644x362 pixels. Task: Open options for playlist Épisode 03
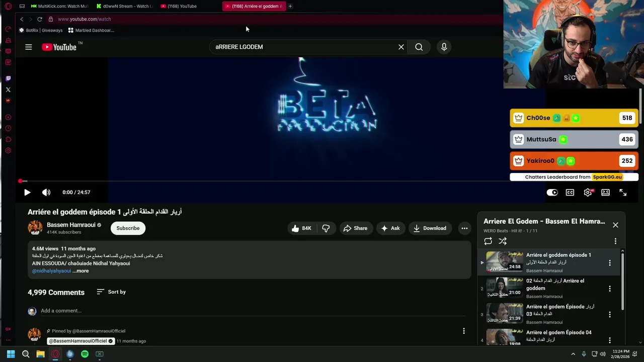click(610, 314)
